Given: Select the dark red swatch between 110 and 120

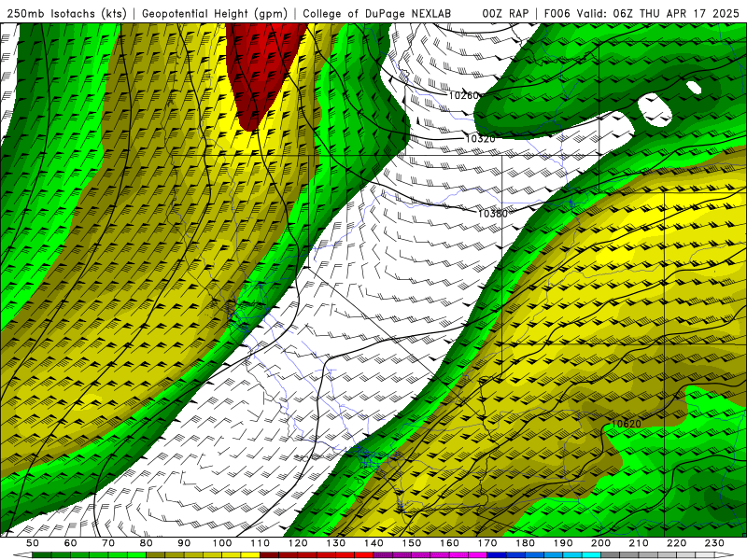Looking at the screenshot, I should coord(270,555).
